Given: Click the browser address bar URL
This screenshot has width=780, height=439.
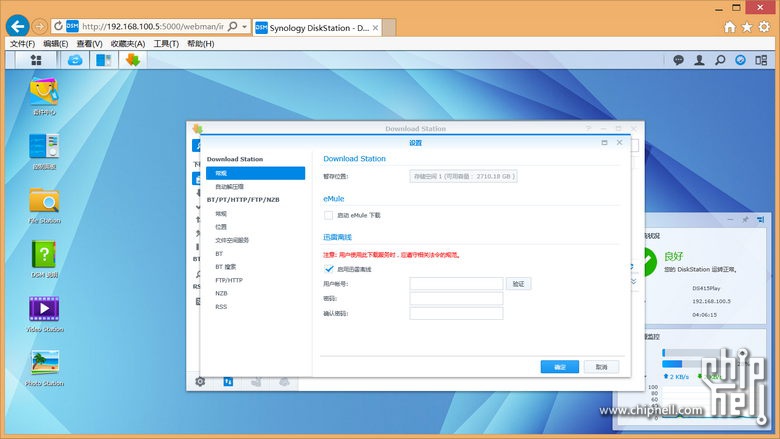Looking at the screenshot, I should [x=153, y=26].
